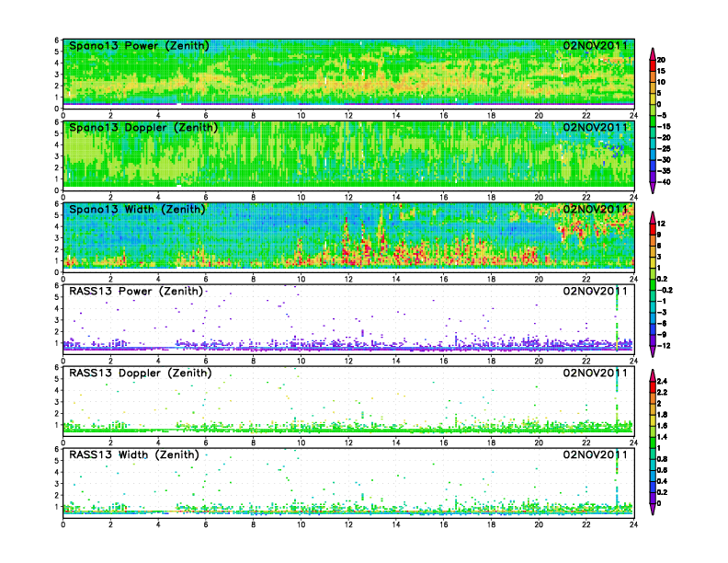Click the '0.2' label on the middle colorbar
This screenshot has height=563, width=728.
[663, 279]
